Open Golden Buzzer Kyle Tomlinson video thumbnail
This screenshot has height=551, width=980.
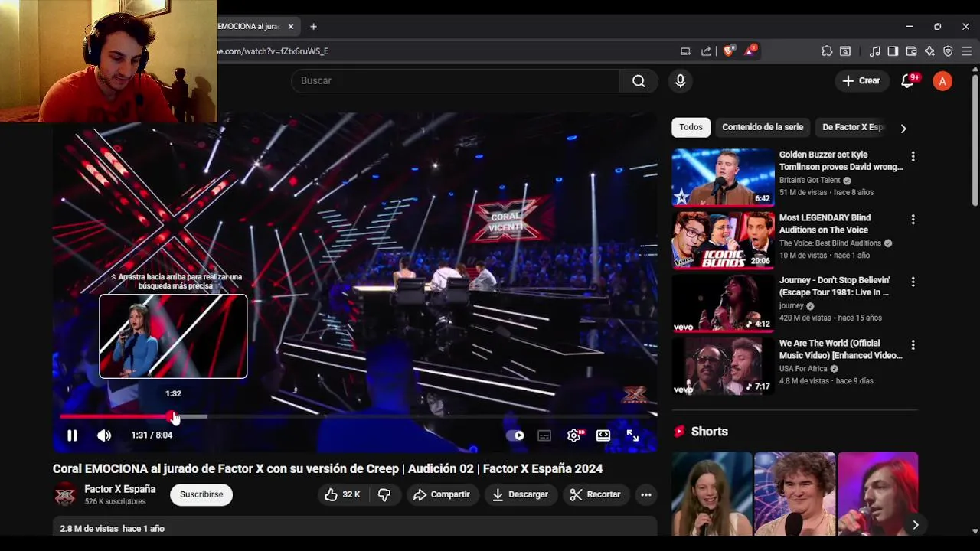tap(724, 178)
